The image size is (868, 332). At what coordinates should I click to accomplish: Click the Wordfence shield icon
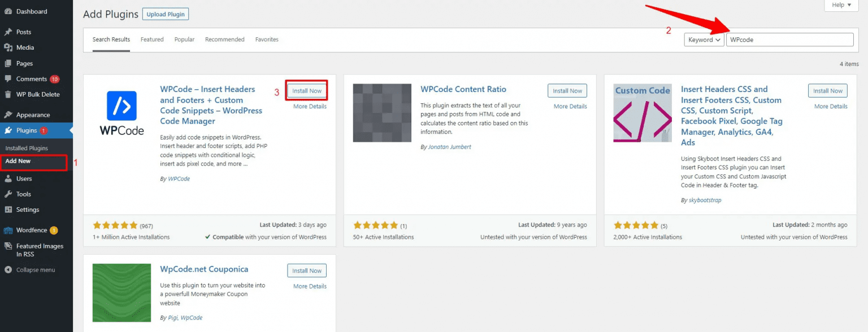point(8,230)
